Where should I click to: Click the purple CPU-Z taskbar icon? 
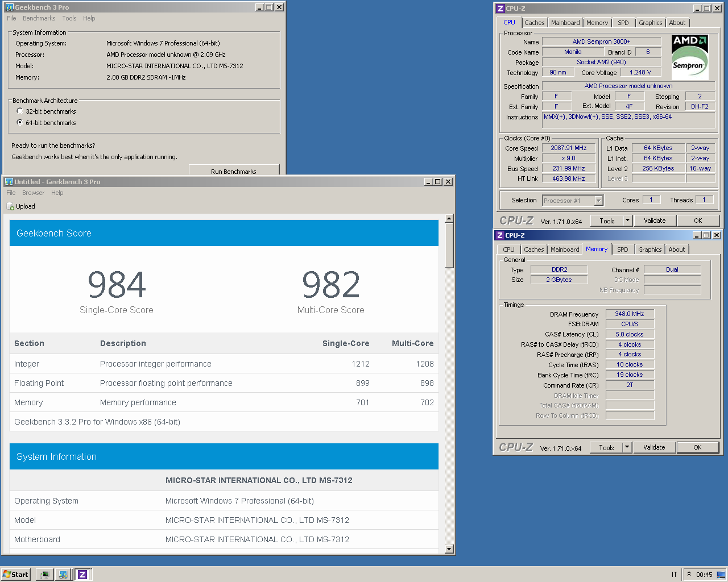coord(82,575)
